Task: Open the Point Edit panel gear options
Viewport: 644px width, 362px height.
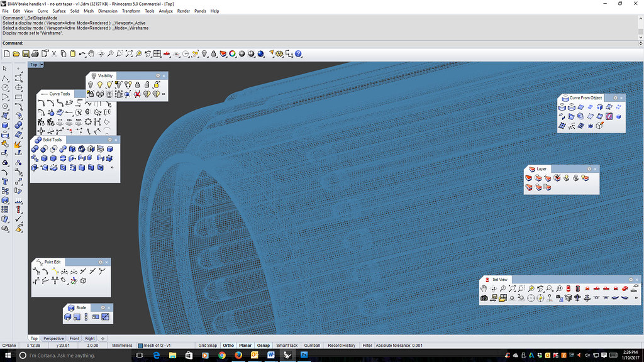Action: coord(100,262)
